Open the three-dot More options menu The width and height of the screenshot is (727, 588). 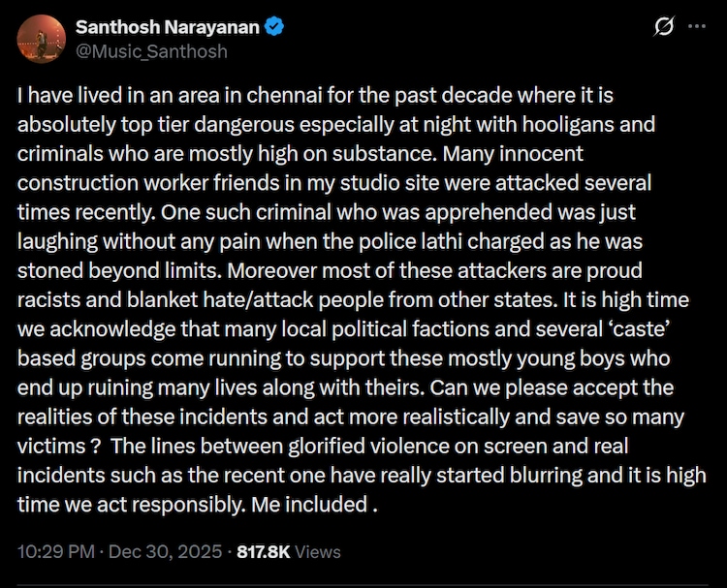pos(696,27)
